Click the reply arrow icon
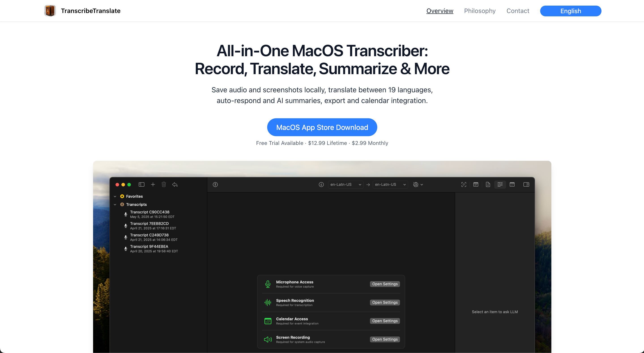Image resolution: width=644 pixels, height=353 pixels. pyautogui.click(x=175, y=184)
